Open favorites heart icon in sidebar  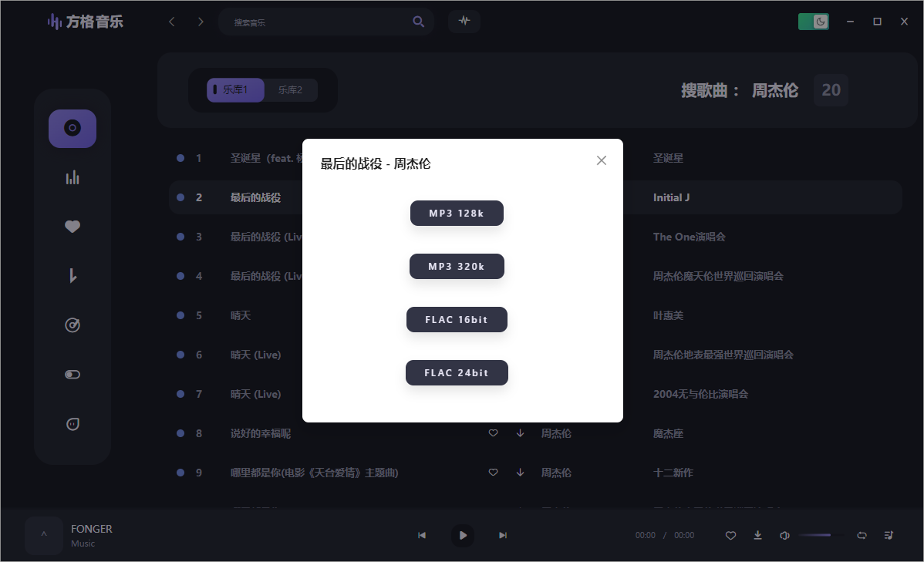73,227
